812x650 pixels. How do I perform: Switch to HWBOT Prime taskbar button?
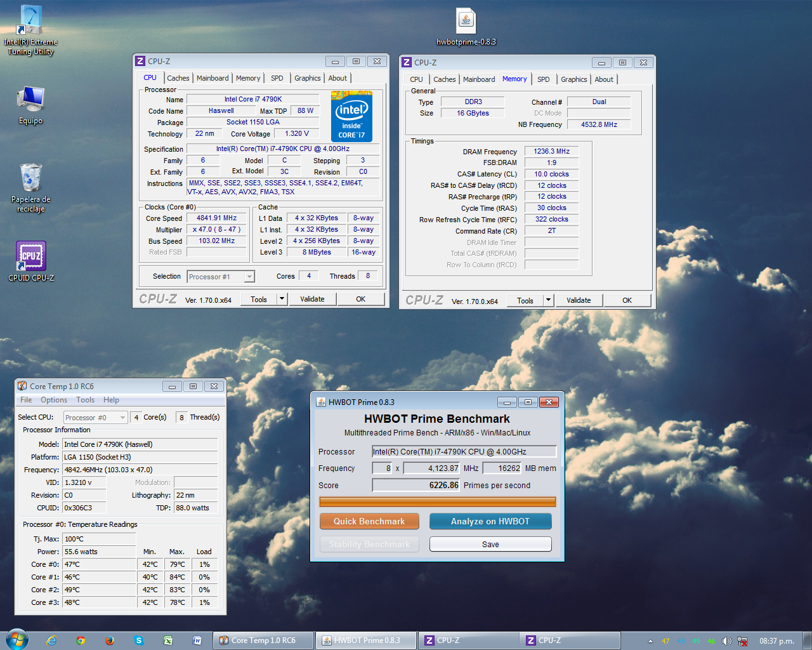[365, 640]
